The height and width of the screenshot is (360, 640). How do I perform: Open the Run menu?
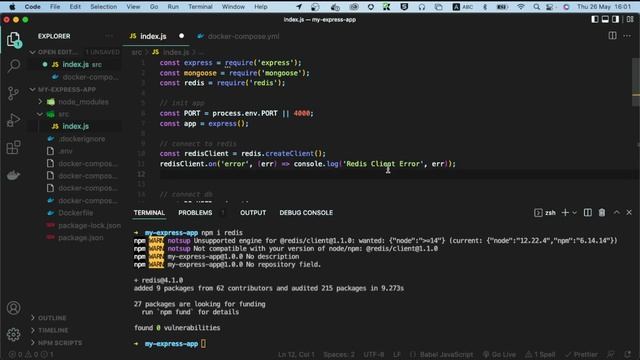pos(173,7)
